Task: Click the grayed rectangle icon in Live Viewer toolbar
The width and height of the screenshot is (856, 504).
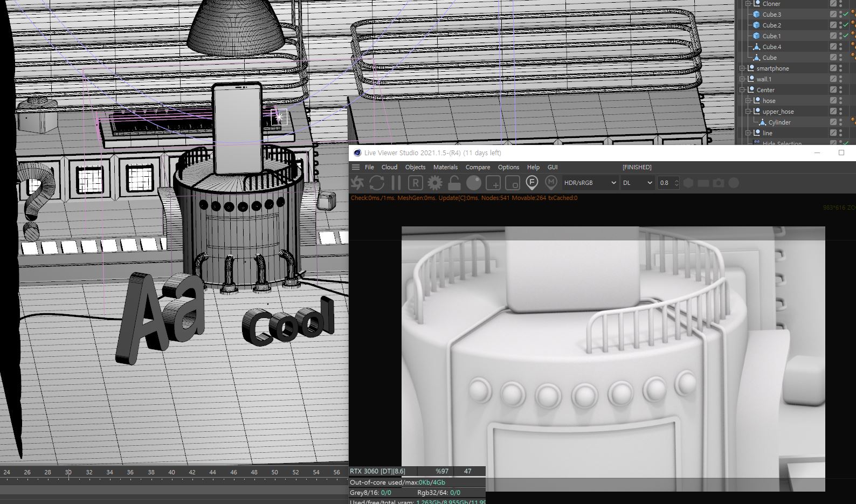Action: 703,183
